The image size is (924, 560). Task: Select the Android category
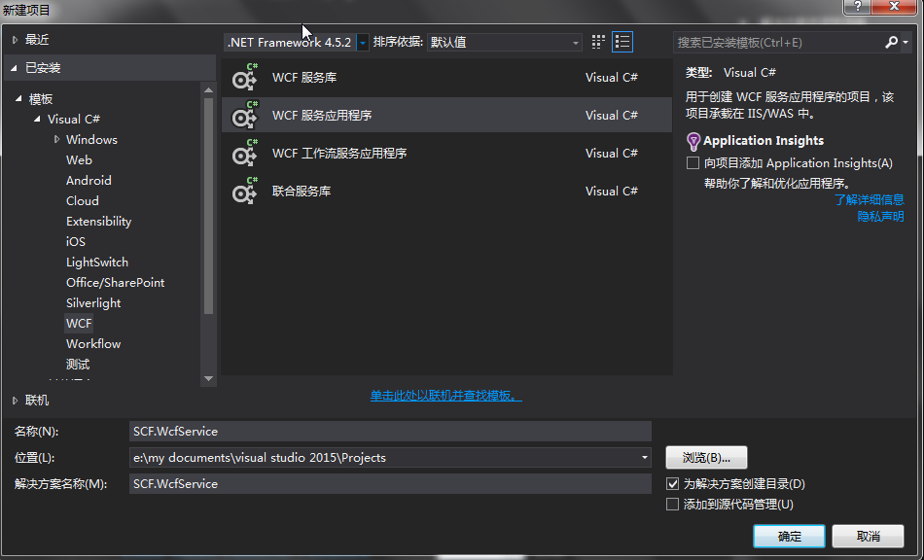coord(89,180)
